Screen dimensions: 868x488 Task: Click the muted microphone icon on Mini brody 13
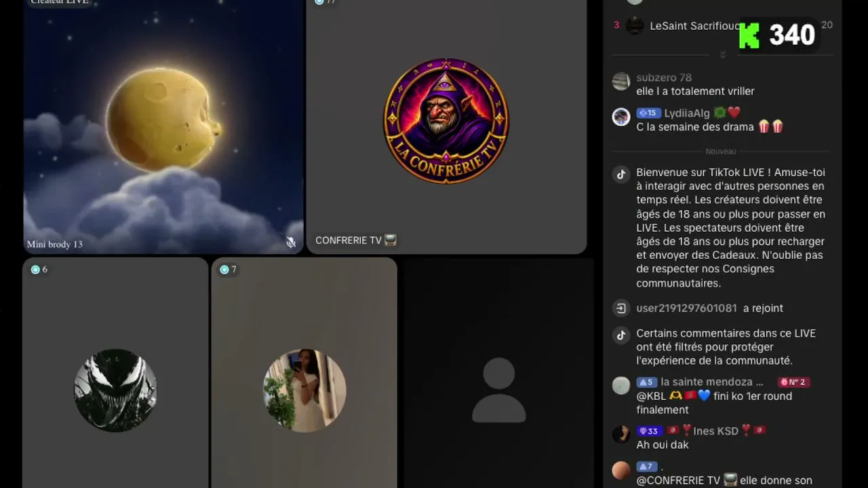tap(291, 243)
